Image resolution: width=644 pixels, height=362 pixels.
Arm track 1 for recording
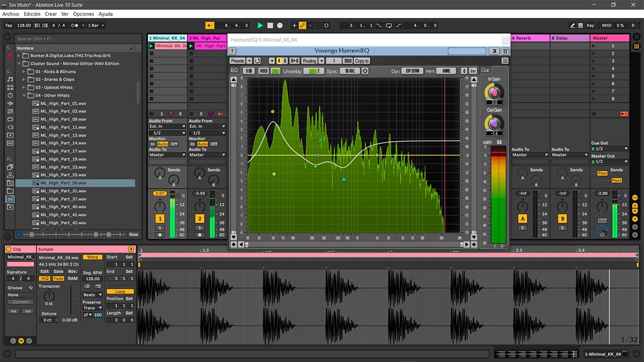click(x=160, y=235)
